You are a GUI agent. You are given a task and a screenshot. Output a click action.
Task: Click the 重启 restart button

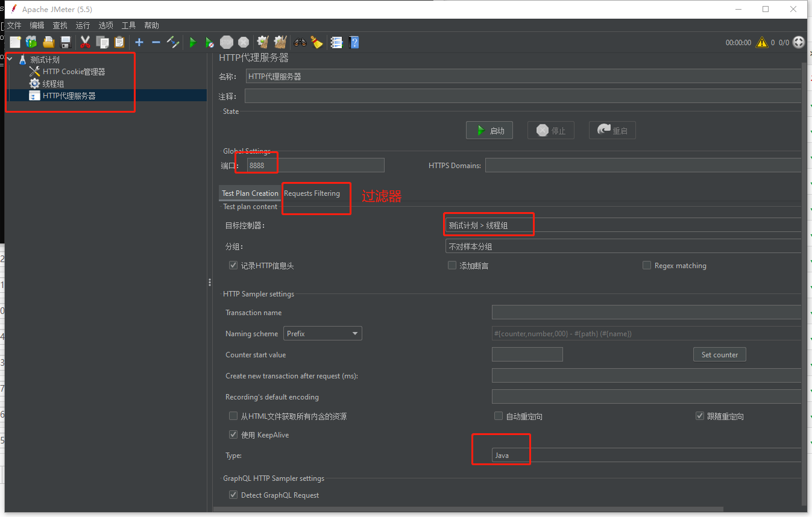(612, 130)
